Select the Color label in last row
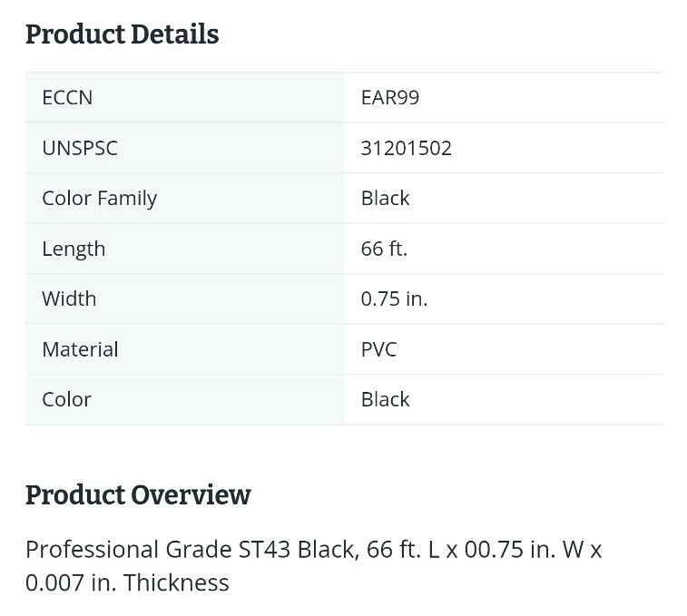This screenshot has width=687, height=616. click(x=66, y=399)
